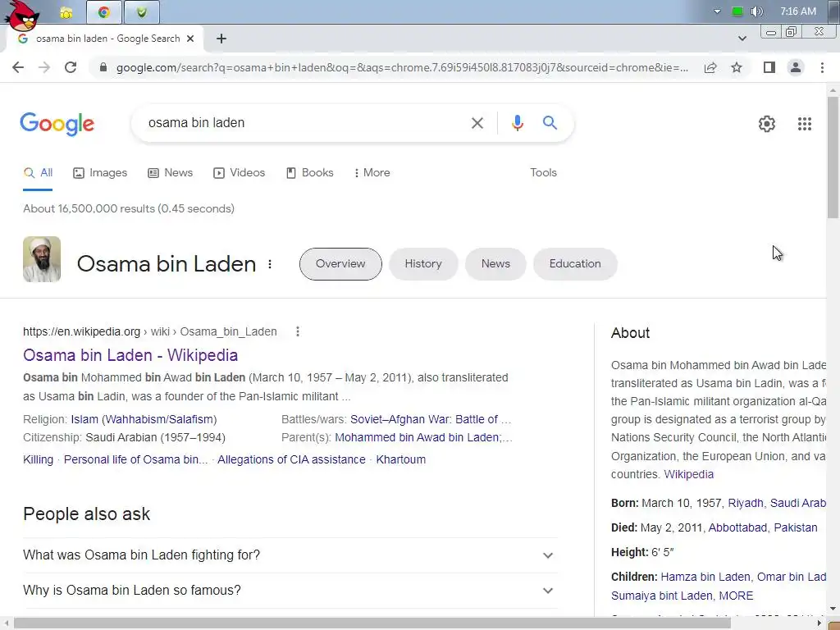
Task: Switch to News results tab
Action: [x=171, y=172]
